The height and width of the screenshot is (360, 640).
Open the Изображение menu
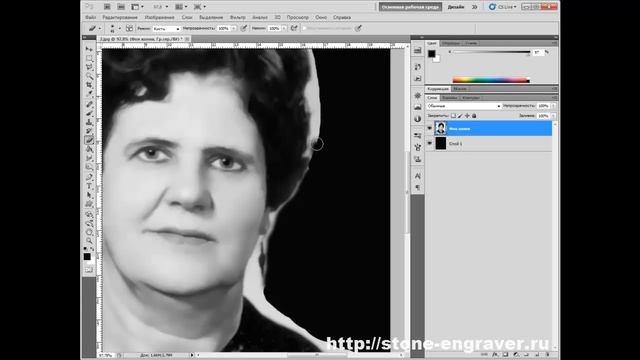tap(159, 18)
